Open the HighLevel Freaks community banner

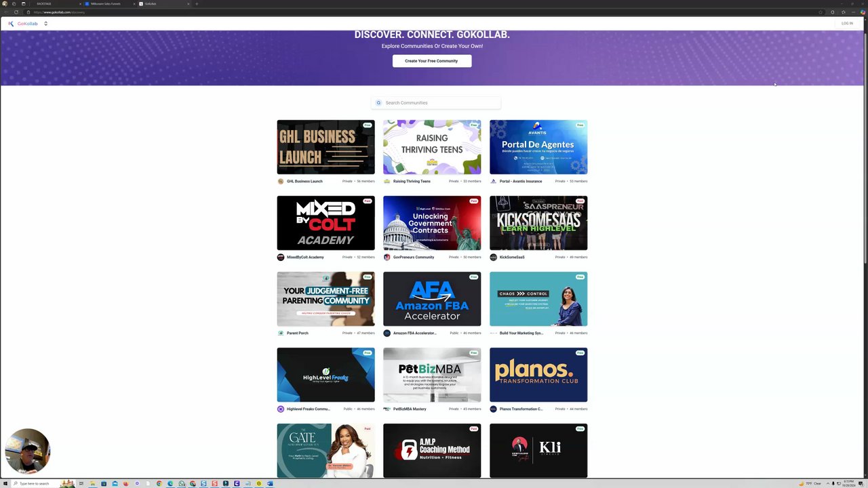pyautogui.click(x=325, y=375)
